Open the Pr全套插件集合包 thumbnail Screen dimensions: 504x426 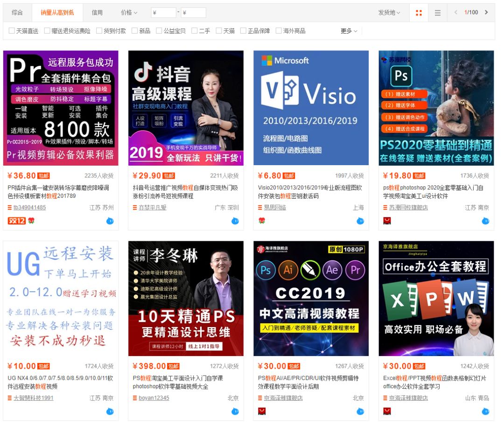point(61,108)
